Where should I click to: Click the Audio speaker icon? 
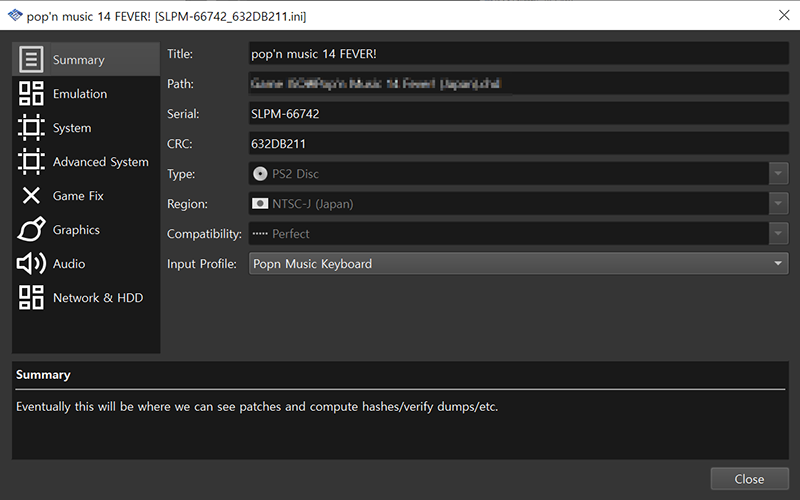[31, 264]
